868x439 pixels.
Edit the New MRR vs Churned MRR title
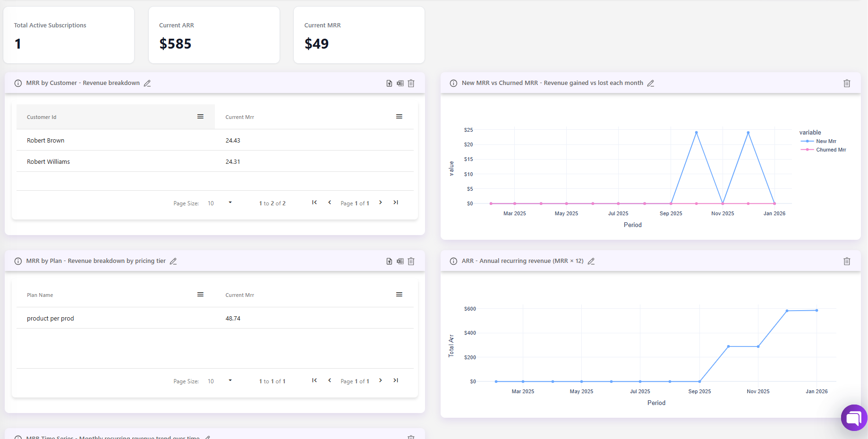pos(651,83)
